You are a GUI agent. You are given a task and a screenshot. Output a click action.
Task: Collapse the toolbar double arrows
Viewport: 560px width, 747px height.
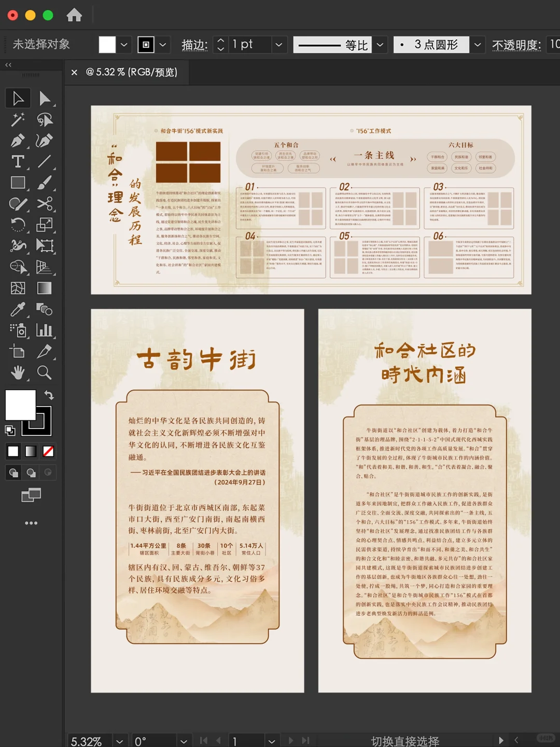tap(8, 65)
